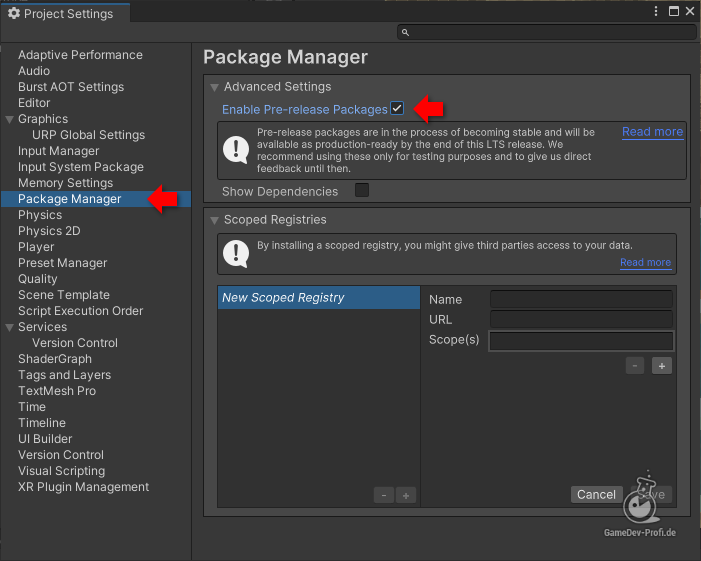The width and height of the screenshot is (701, 561).
Task: Open Read more link for pre-release packages
Action: pyautogui.click(x=652, y=132)
